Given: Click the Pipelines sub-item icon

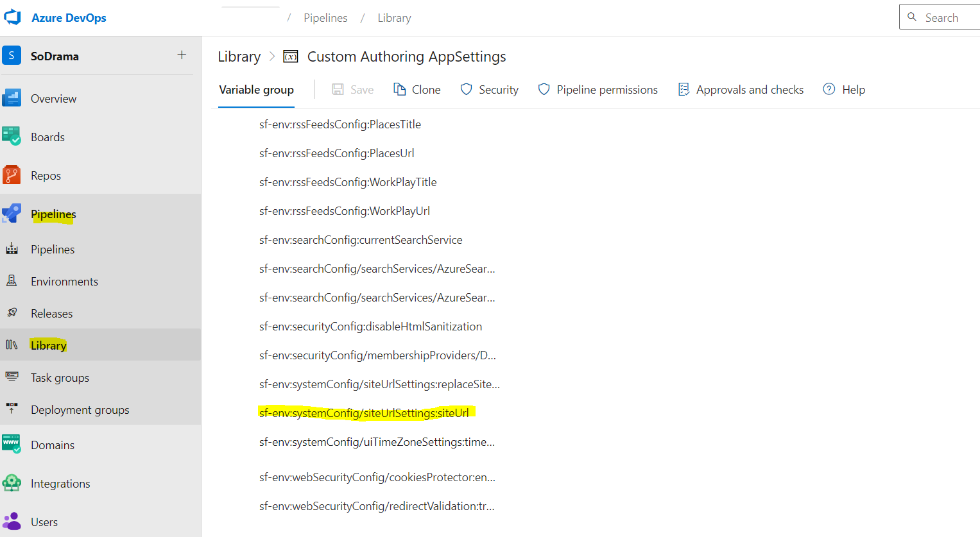Looking at the screenshot, I should (12, 249).
